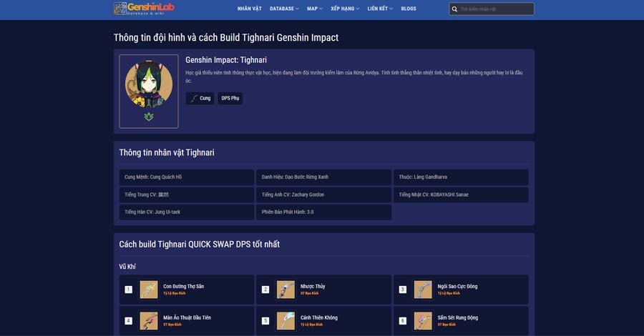Select the Sấm Sét Rung Động weapon icon
Screen dimensions: 644x336
coord(423,321)
